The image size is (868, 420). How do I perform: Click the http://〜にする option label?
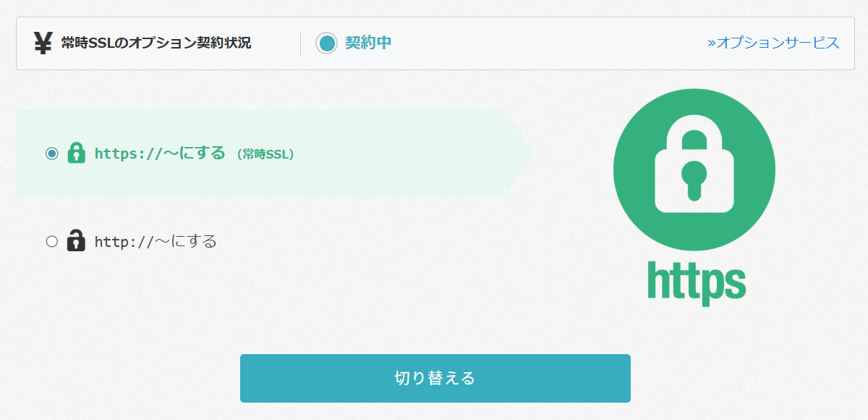(x=156, y=241)
